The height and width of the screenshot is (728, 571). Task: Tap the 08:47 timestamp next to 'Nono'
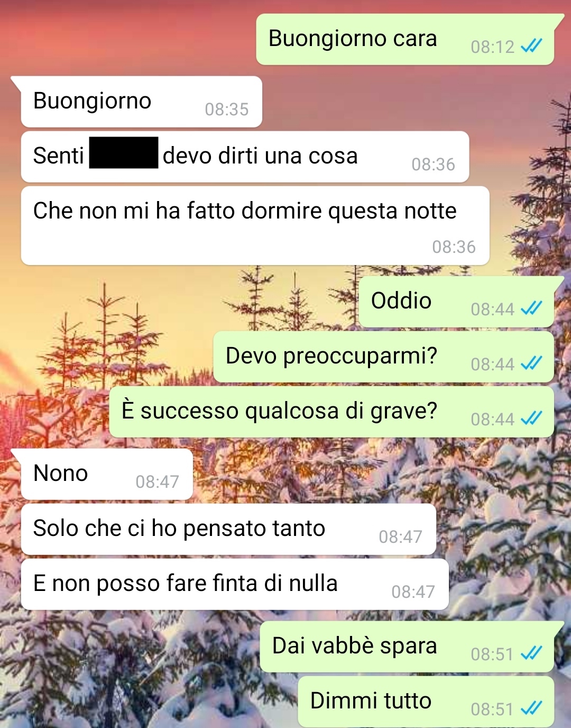(157, 481)
